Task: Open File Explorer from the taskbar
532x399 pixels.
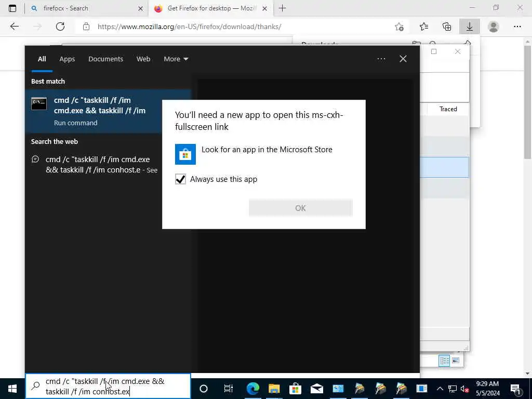Action: tap(274, 389)
